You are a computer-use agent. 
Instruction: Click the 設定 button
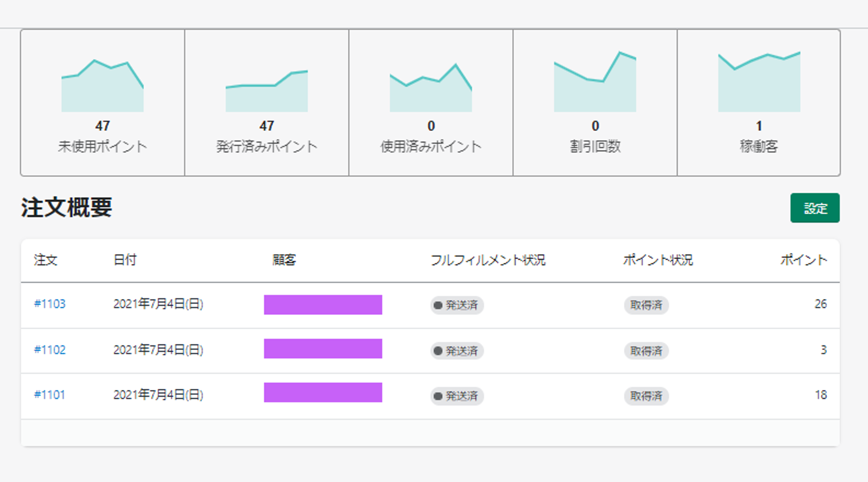coord(815,208)
